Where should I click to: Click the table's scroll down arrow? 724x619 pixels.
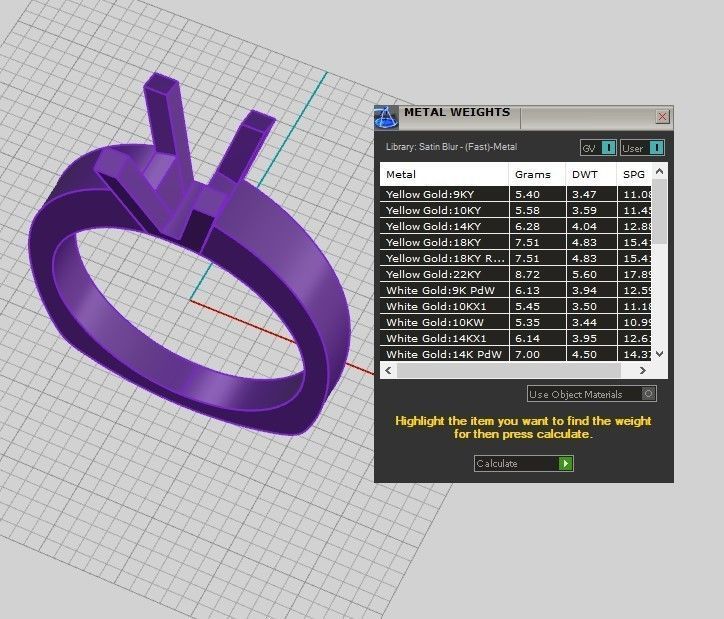pyautogui.click(x=659, y=354)
